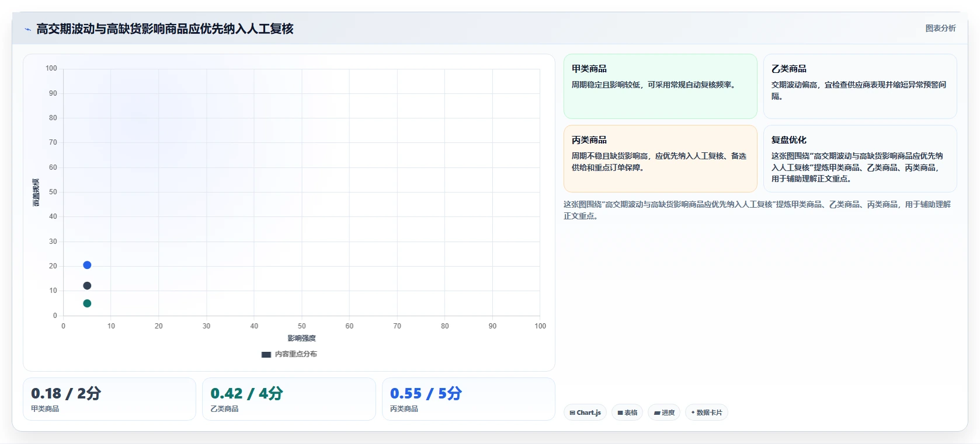Click the x-axis tick label 50
Viewport: 980px width, 444px height.
(302, 326)
